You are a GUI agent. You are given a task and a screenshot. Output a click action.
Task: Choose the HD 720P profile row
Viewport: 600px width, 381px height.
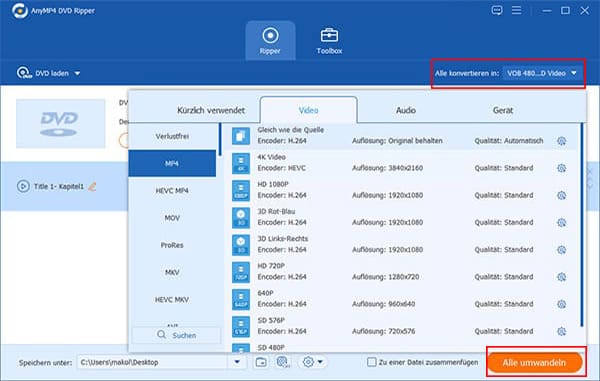401,272
